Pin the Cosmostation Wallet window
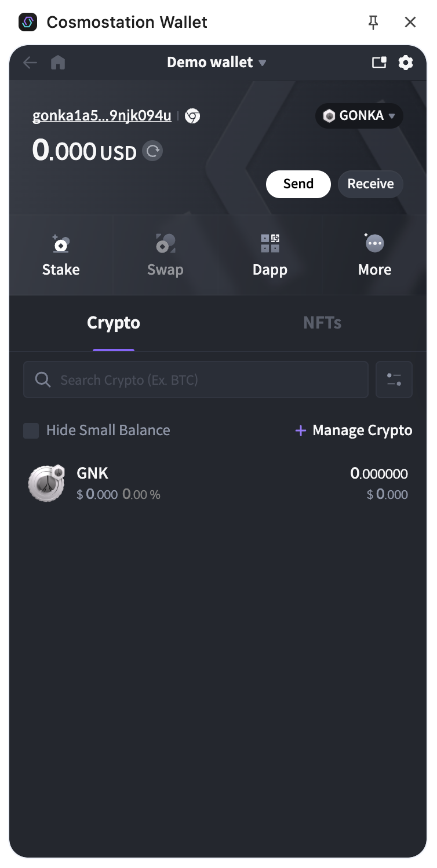This screenshot has width=437, height=868. (373, 23)
